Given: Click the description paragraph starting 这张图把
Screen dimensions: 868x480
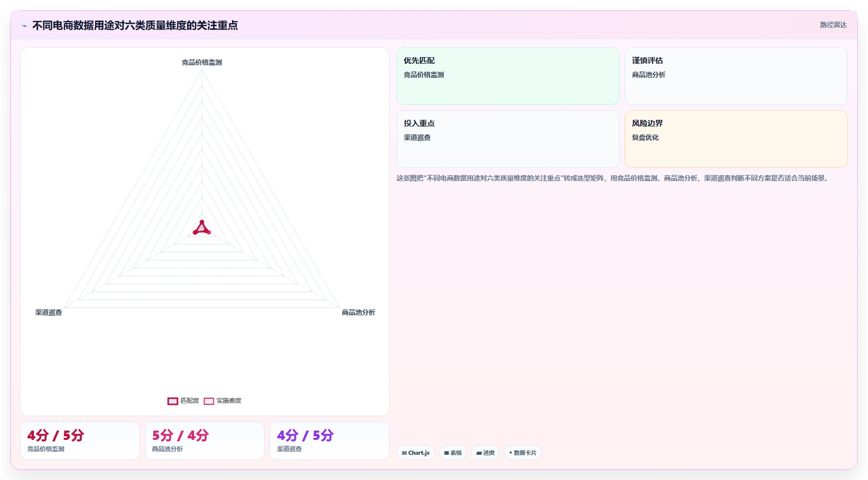Looking at the screenshot, I should tap(612, 178).
